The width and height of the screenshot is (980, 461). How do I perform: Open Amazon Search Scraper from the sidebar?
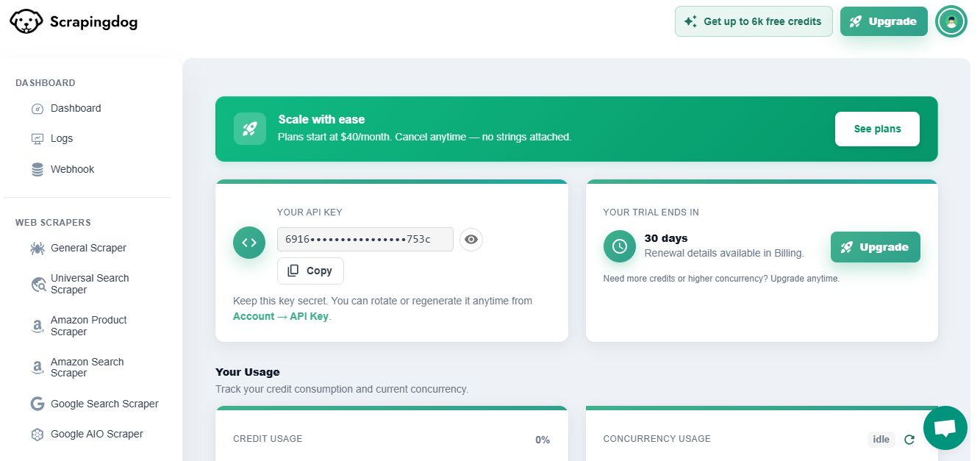click(87, 368)
